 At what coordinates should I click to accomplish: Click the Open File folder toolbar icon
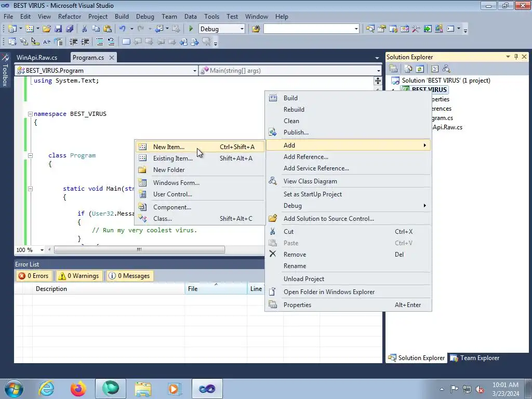click(47, 29)
